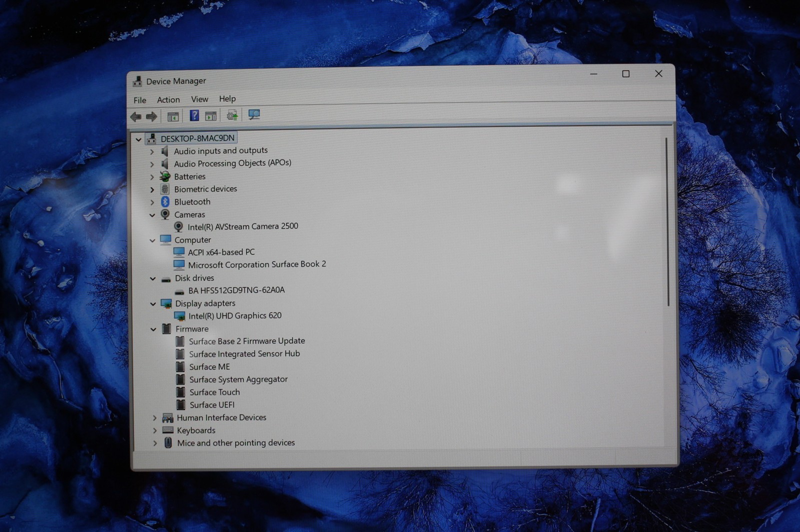Expand Audio Processing Objects (APOs)
The image size is (800, 532).
tap(152, 164)
